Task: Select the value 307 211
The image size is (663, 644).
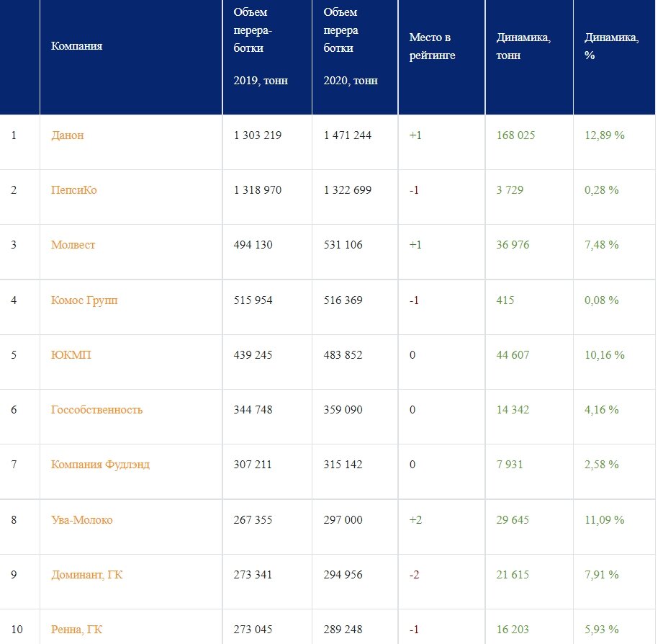Action: click(x=253, y=465)
